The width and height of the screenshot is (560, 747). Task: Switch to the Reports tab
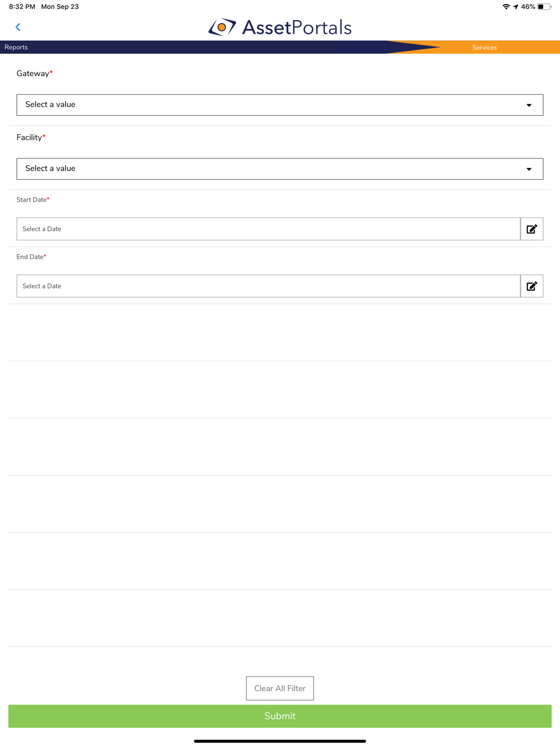point(16,47)
